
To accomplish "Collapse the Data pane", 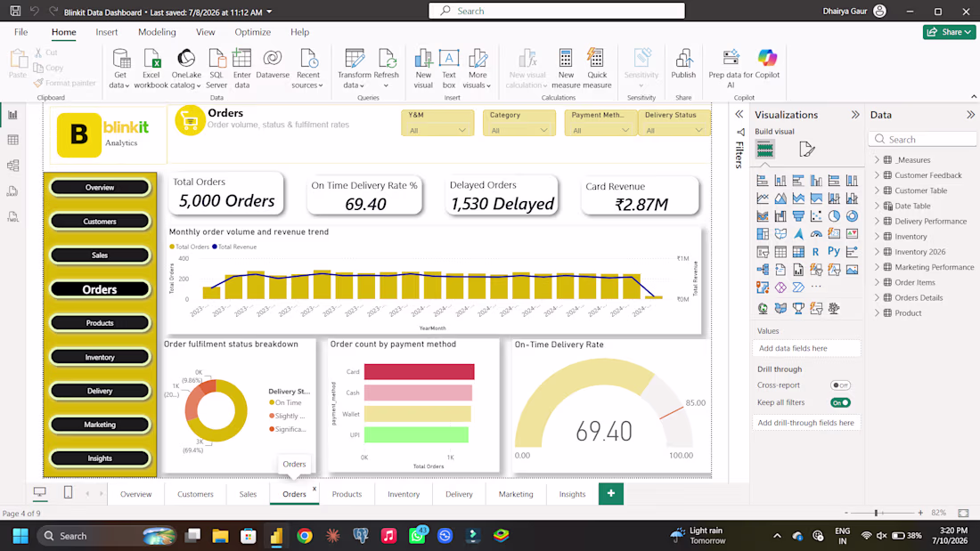I will 970,115.
